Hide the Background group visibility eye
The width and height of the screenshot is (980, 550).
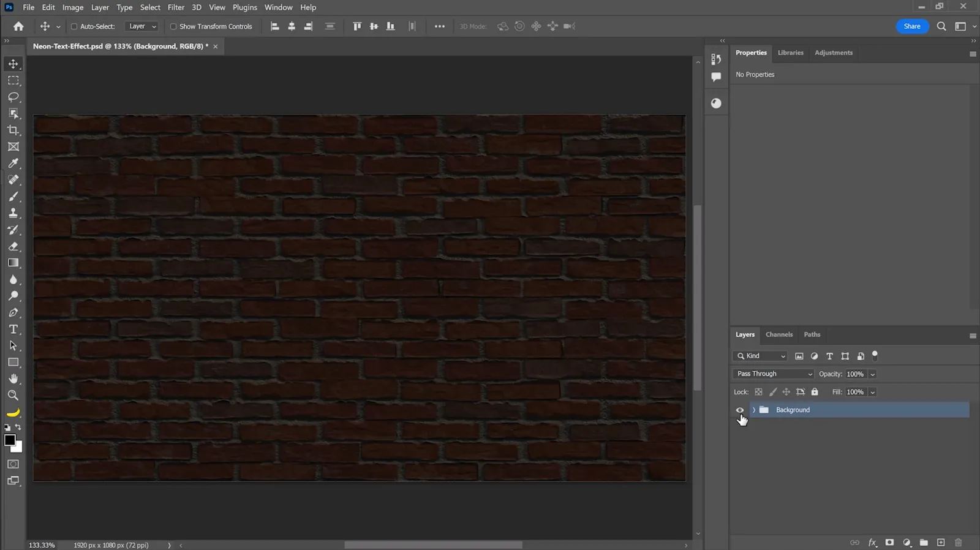tap(740, 410)
